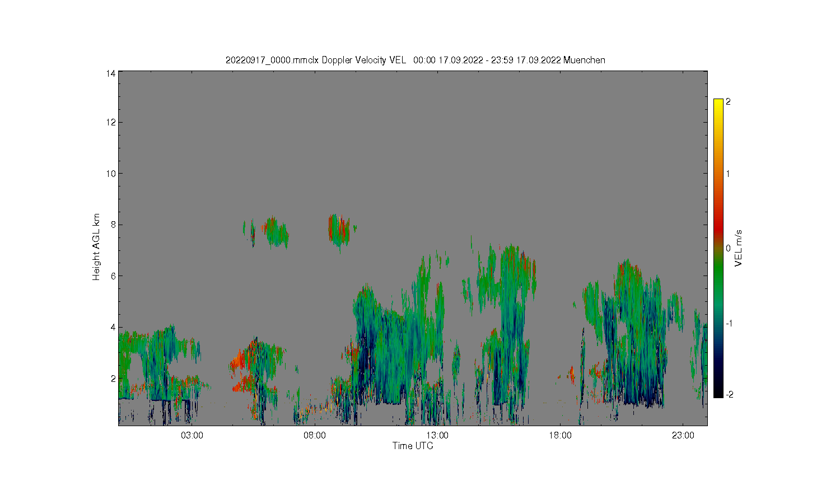The image size is (840, 504).
Task: Click the plot title text starting 20220917_0000.mmclx
Action: pos(415,60)
